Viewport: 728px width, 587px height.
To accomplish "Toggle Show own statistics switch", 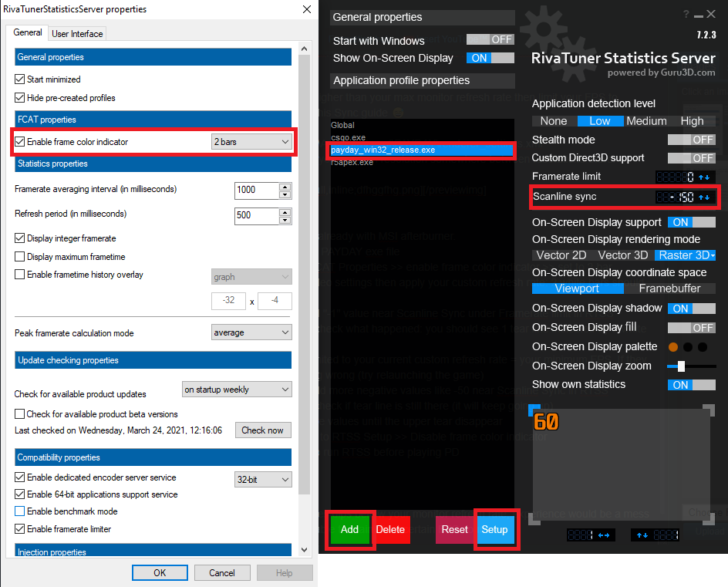I will 691,385.
